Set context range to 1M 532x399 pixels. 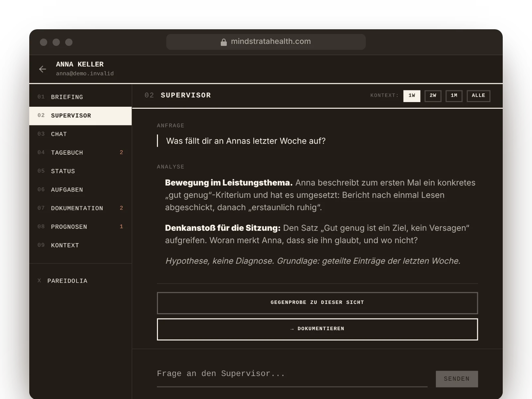pyautogui.click(x=454, y=96)
